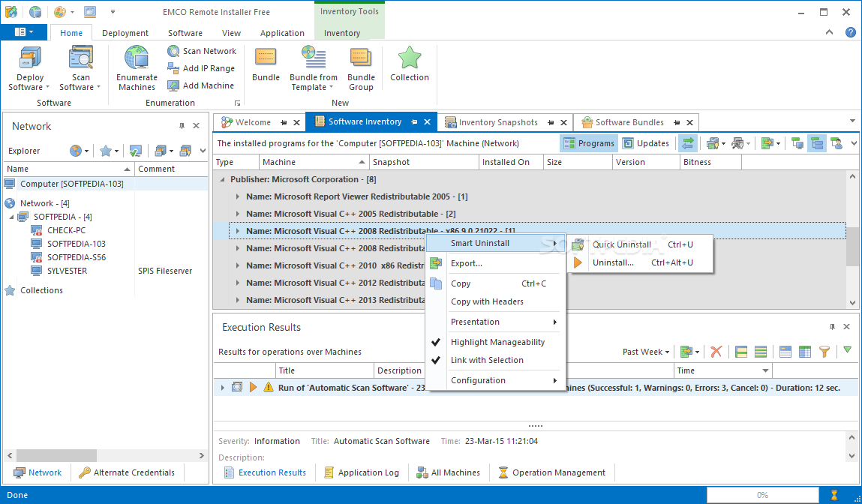Screen dimensions: 862x504
Task: Open the Application Log tab
Action: 362,472
